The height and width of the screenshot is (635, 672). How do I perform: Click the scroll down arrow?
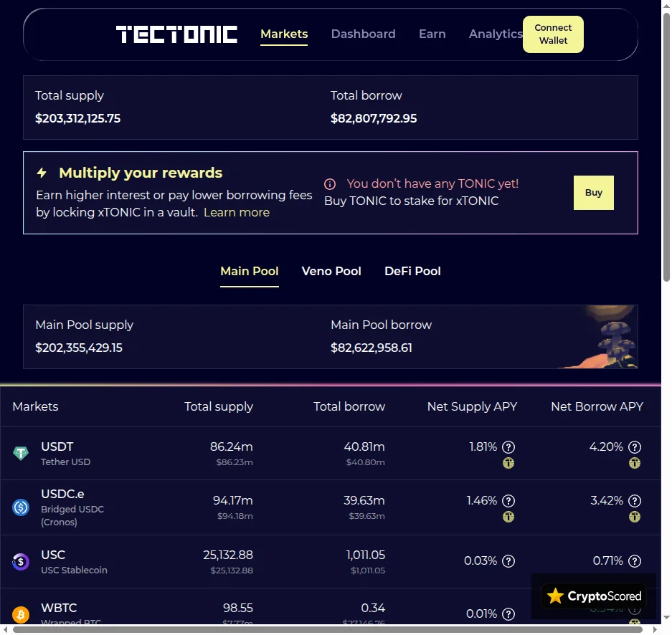point(666,619)
